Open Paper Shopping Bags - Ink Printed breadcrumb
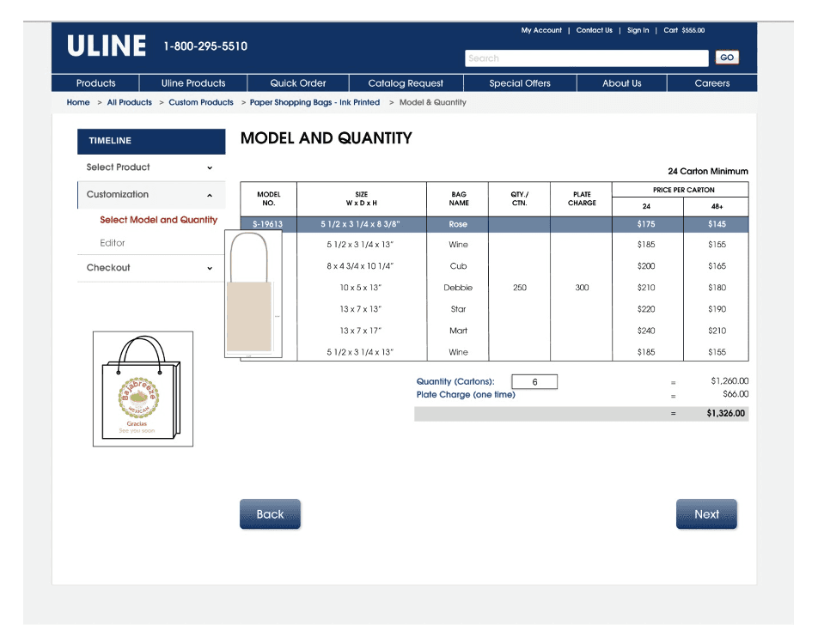This screenshot has width=818, height=644. pyautogui.click(x=314, y=102)
